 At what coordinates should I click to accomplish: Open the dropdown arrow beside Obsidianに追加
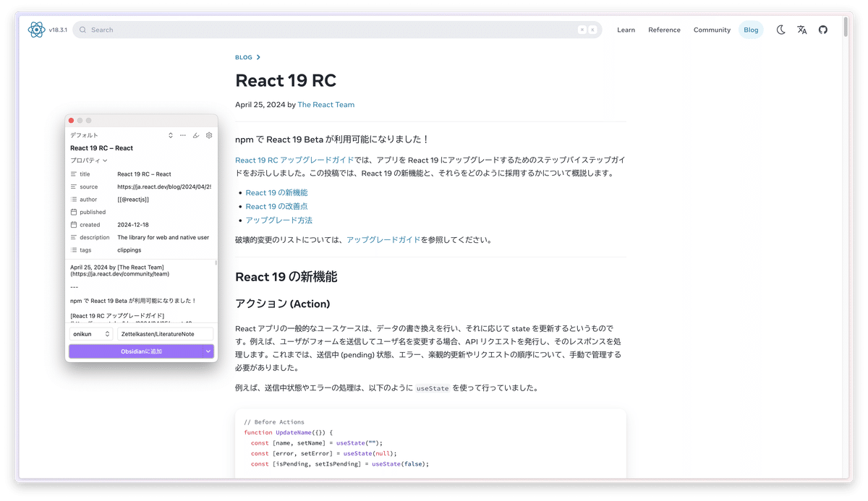click(x=208, y=351)
